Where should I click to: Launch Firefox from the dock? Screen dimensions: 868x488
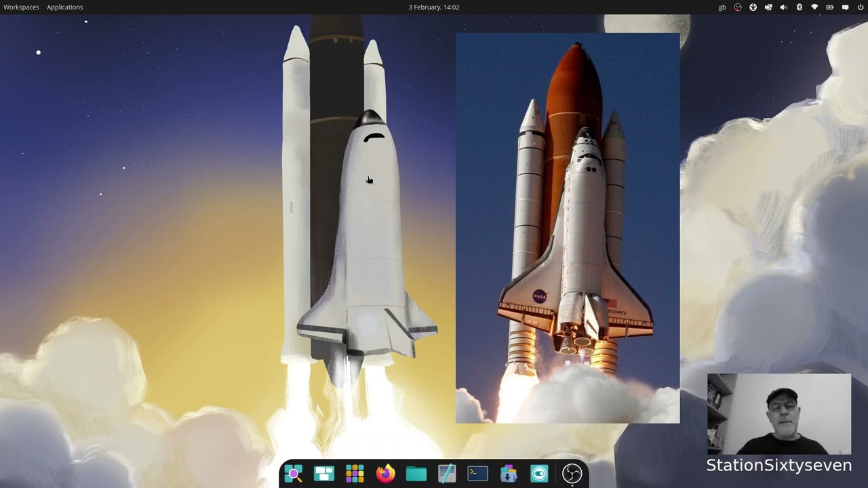[385, 473]
